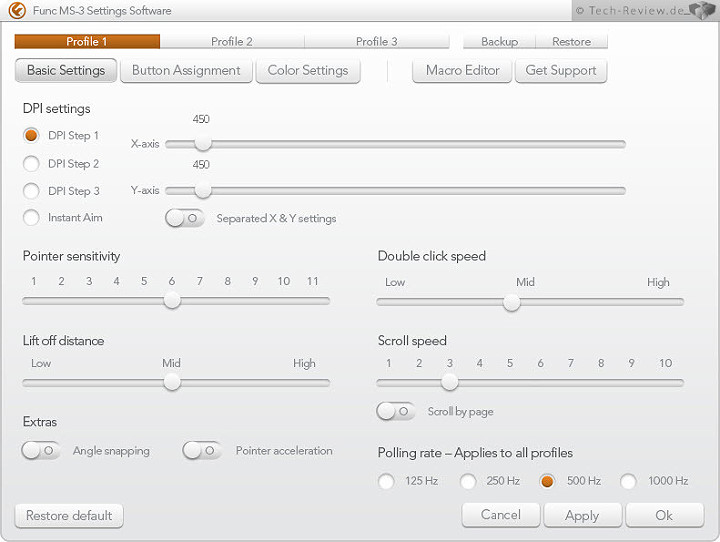Click the Backup button
Screen dimensions: 720x542
point(500,41)
